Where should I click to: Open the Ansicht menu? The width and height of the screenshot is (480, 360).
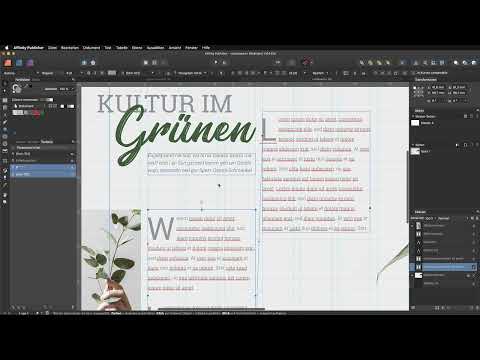click(x=175, y=48)
